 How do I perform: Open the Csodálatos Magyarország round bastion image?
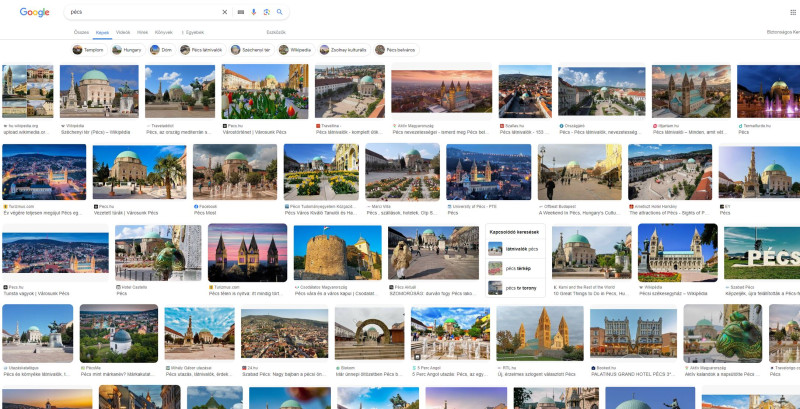click(x=337, y=253)
